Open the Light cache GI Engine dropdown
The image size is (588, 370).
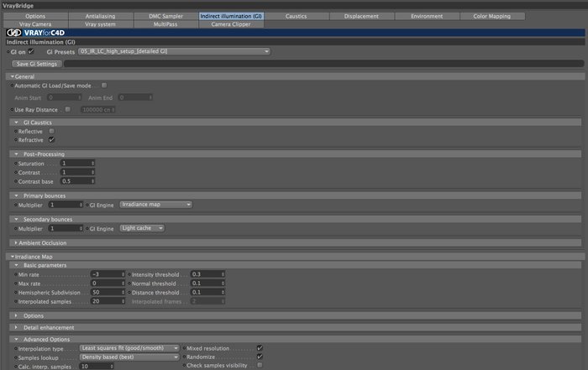[142, 228]
